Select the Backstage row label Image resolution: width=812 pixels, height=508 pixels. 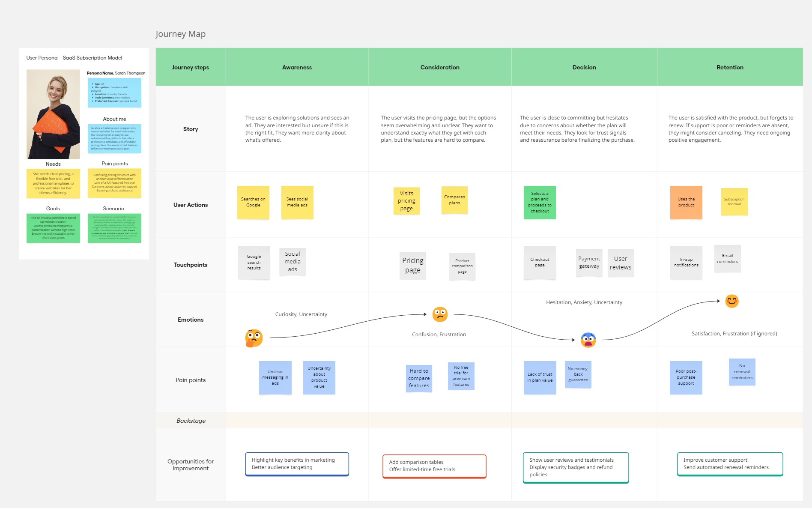tap(191, 421)
